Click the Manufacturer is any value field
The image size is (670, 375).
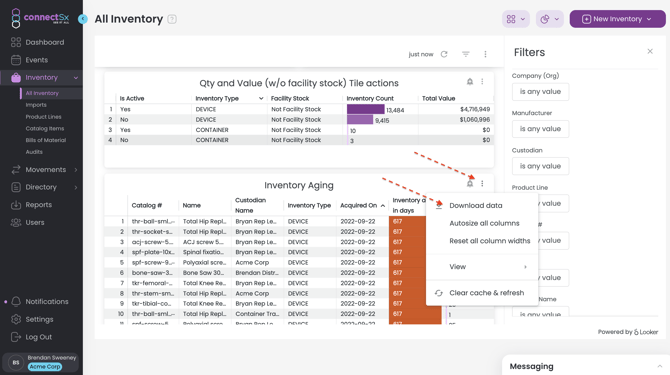540,129
